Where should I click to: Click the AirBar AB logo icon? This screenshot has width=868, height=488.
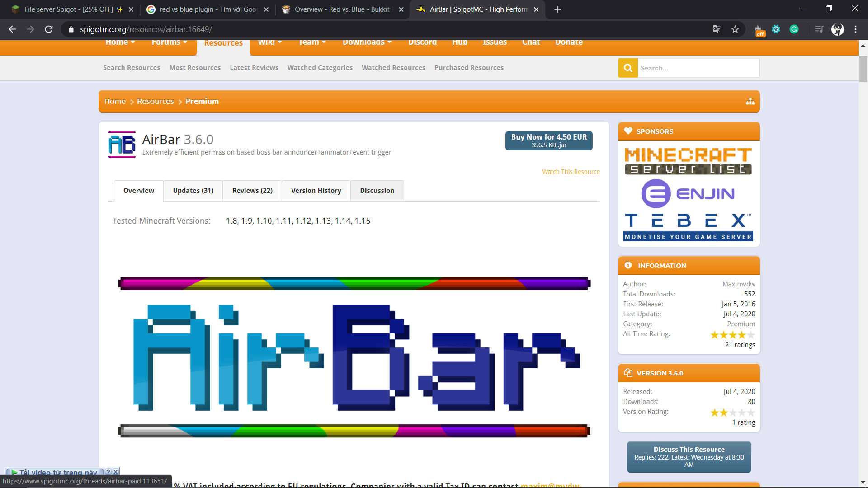coord(122,145)
